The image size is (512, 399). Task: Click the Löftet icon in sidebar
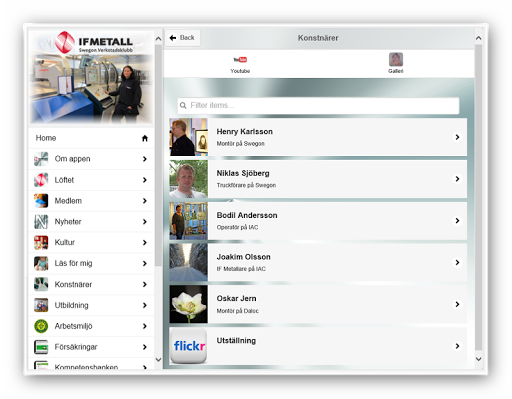41,180
